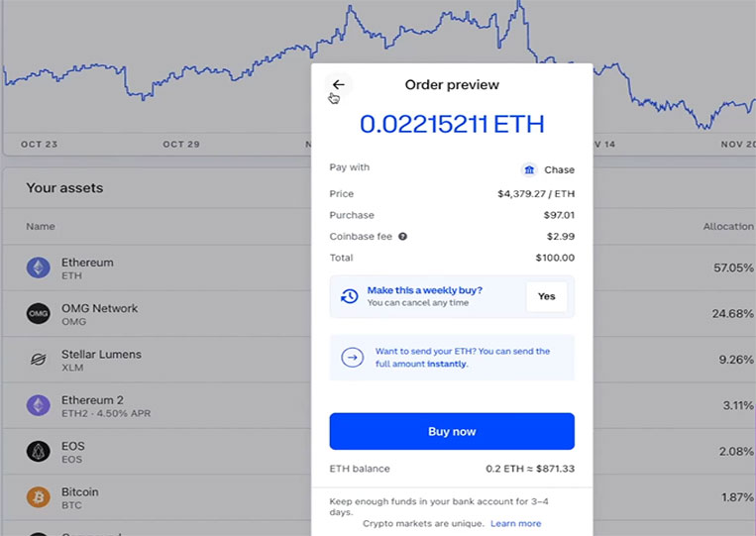Image resolution: width=756 pixels, height=536 pixels.
Task: Click the send ETH circled arrow icon
Action: tap(353, 358)
